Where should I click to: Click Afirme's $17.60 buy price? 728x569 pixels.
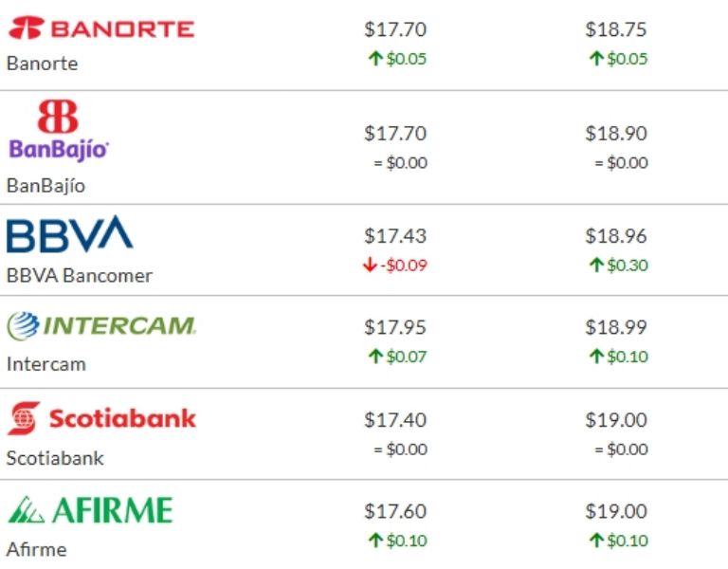[x=395, y=511]
